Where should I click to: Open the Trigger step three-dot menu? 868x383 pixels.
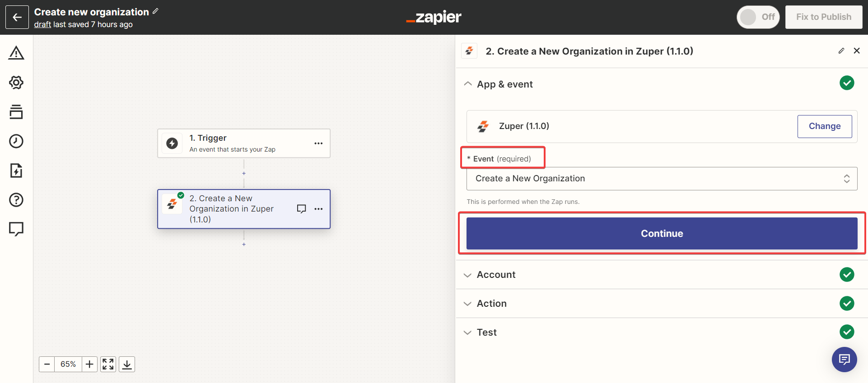[x=318, y=143]
